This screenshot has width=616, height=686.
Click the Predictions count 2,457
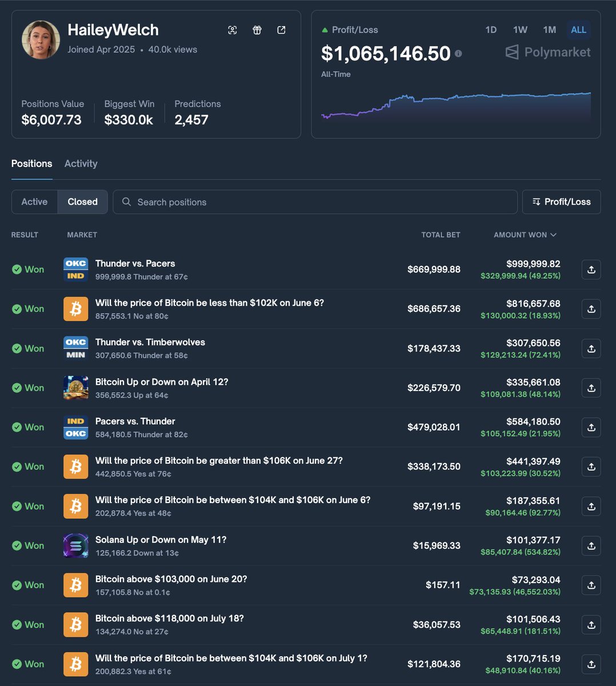pyautogui.click(x=191, y=120)
